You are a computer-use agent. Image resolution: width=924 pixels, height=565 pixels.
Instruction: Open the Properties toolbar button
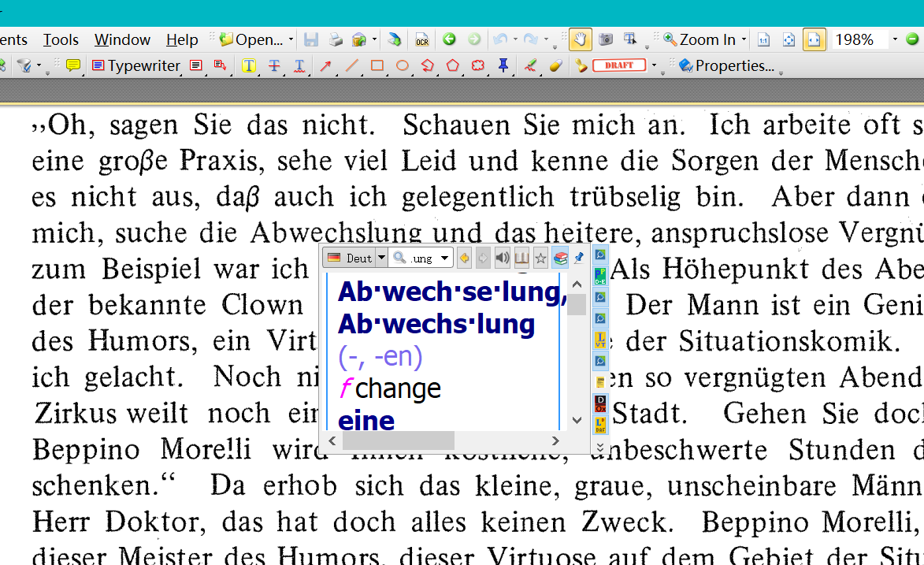click(726, 65)
